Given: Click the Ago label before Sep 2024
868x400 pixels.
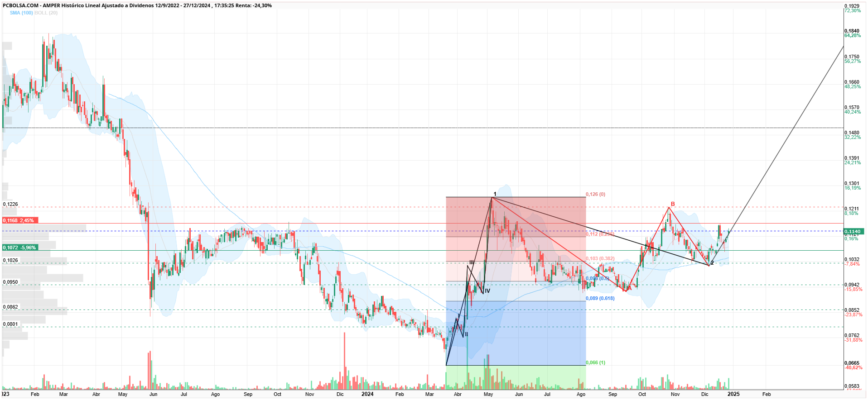Looking at the screenshot, I should (581, 394).
